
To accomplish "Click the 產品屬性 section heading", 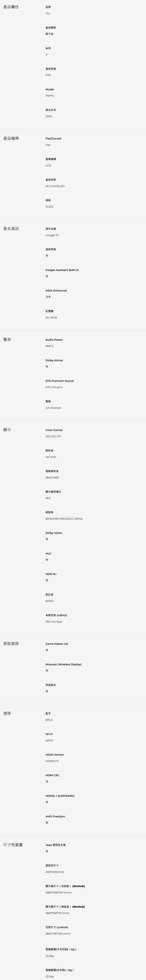I will tap(11, 7).
